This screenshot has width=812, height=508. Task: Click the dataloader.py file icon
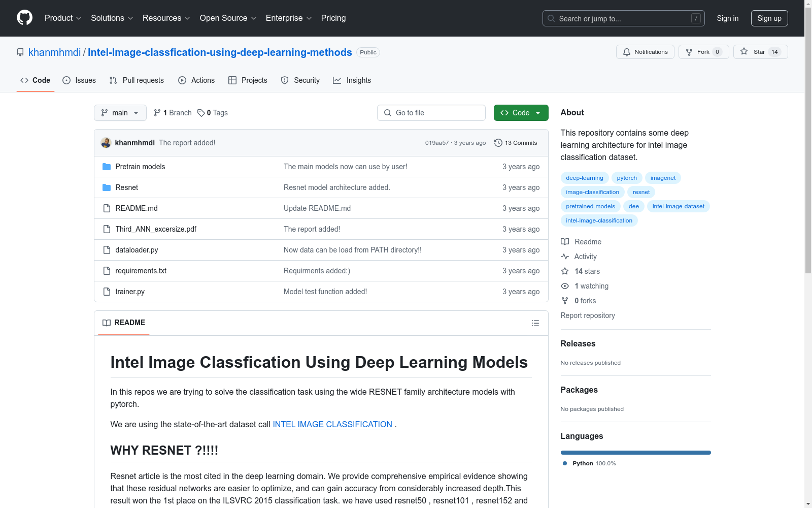[x=107, y=250]
